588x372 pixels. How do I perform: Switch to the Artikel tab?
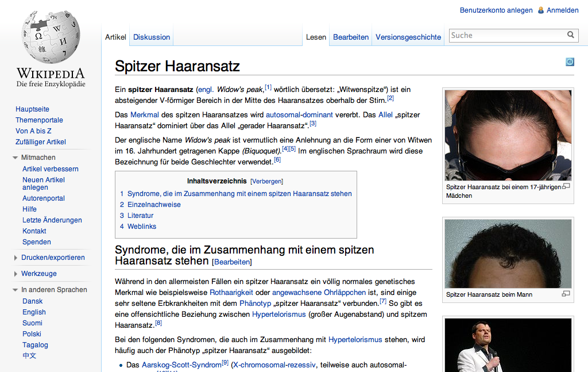[x=115, y=37]
